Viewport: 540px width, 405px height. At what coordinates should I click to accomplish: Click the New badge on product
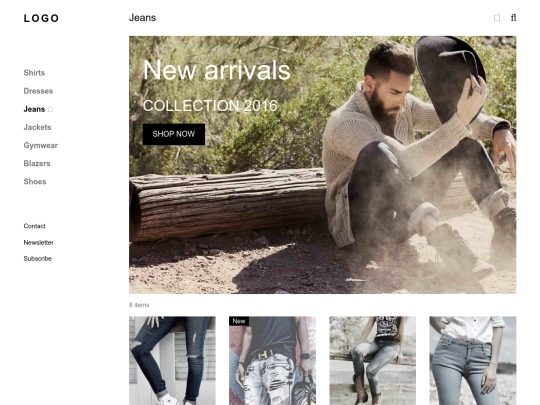239,321
